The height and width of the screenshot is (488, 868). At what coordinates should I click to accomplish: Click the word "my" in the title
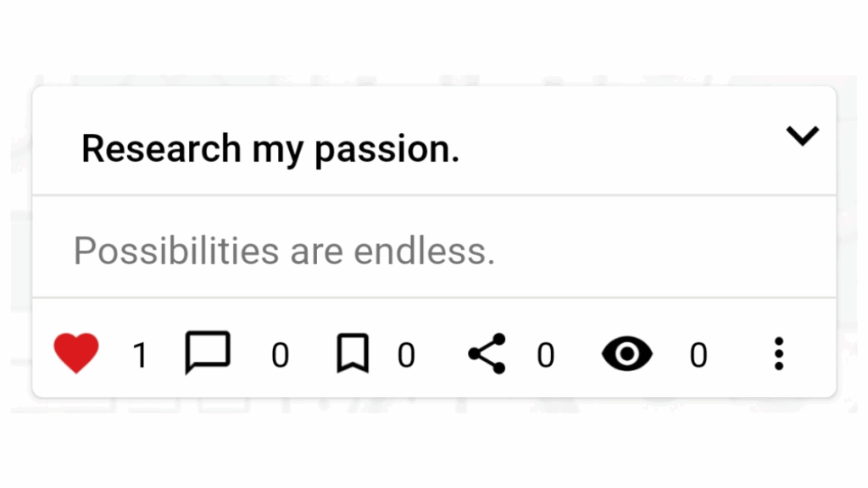[x=277, y=151]
